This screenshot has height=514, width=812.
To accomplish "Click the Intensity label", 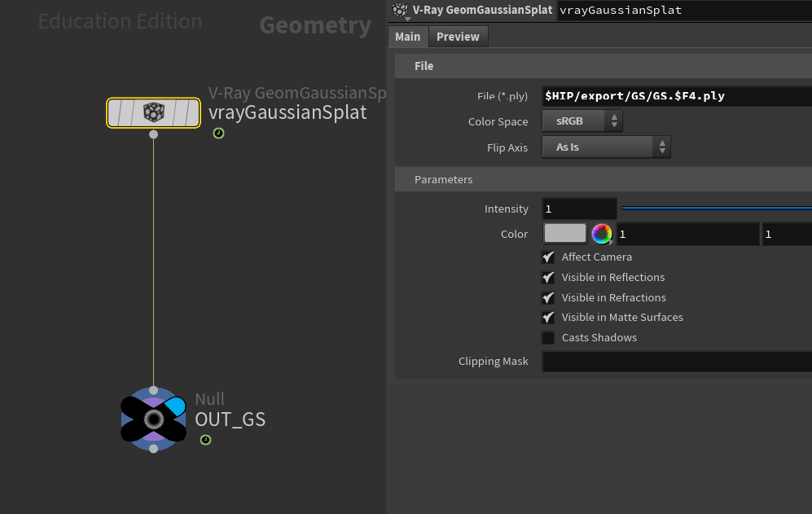I will 506,209.
